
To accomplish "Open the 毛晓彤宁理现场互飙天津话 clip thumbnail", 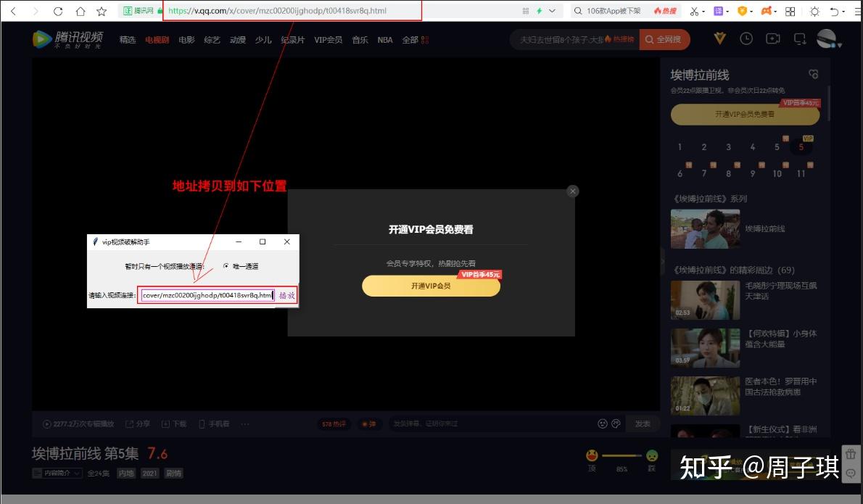I will tap(705, 300).
